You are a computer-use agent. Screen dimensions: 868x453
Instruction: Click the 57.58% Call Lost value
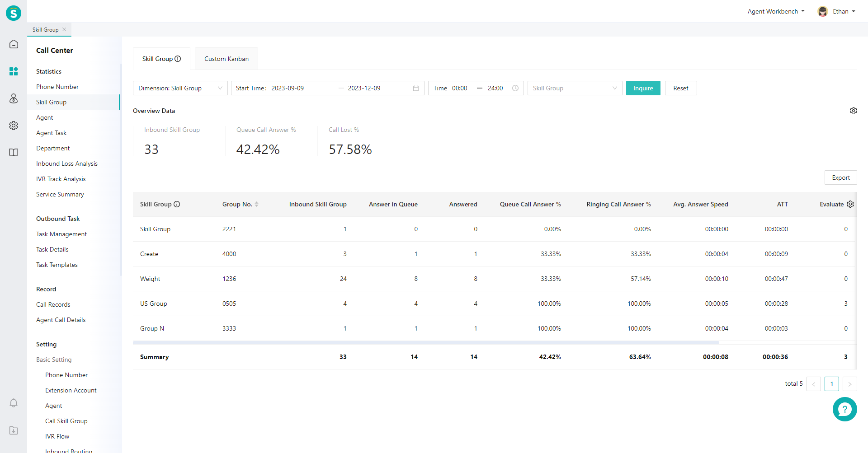click(x=350, y=149)
